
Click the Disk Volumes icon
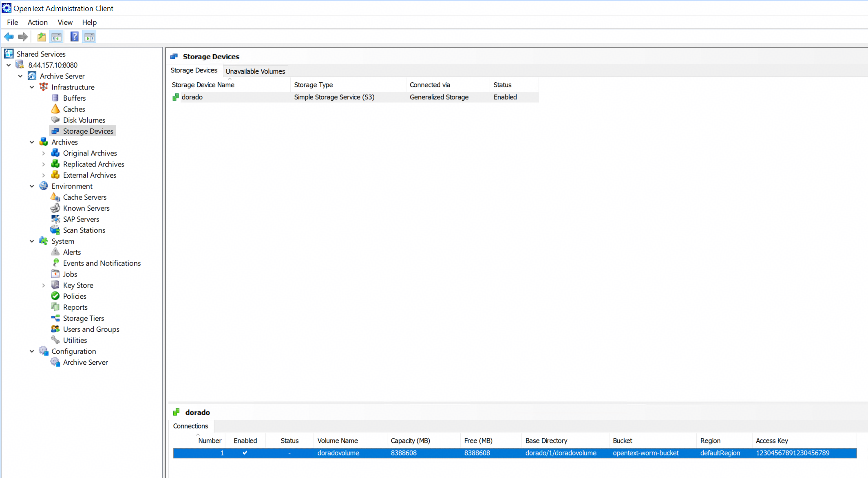pos(55,120)
